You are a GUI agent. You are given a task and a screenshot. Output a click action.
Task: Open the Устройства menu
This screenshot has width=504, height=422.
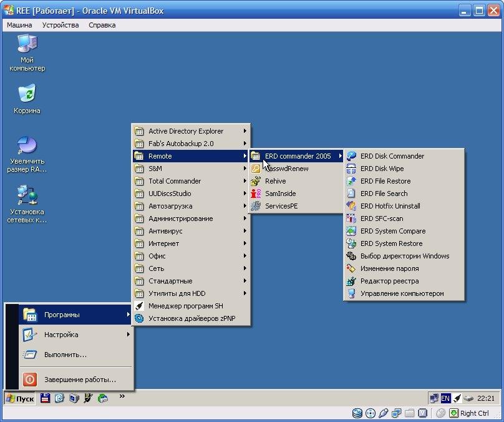tap(61, 25)
